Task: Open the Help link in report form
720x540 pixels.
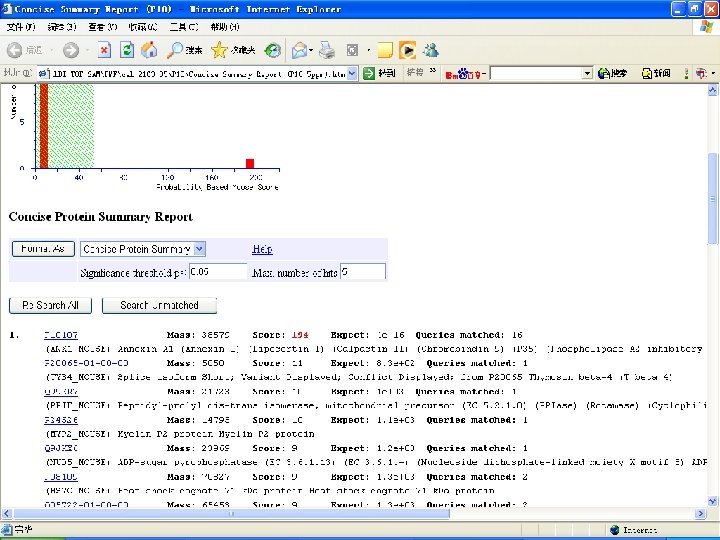Action: (x=262, y=249)
